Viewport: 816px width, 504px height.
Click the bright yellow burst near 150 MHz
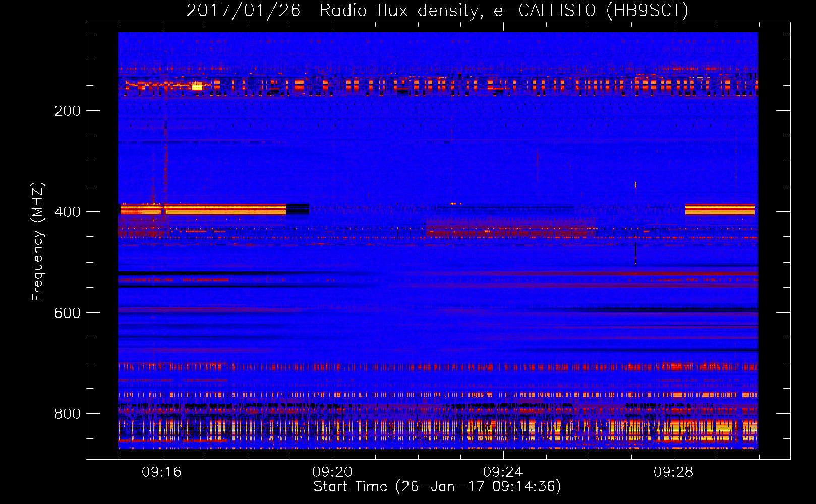pos(197,86)
